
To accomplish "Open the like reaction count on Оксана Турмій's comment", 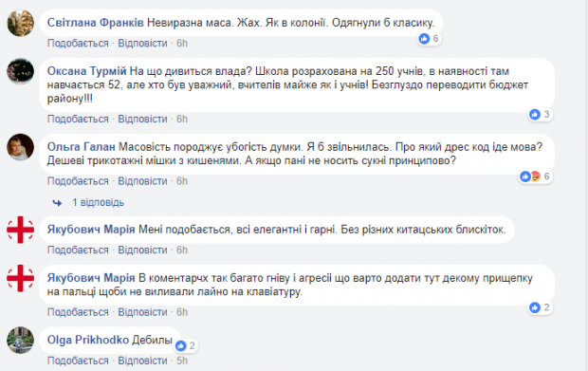I will (541, 114).
